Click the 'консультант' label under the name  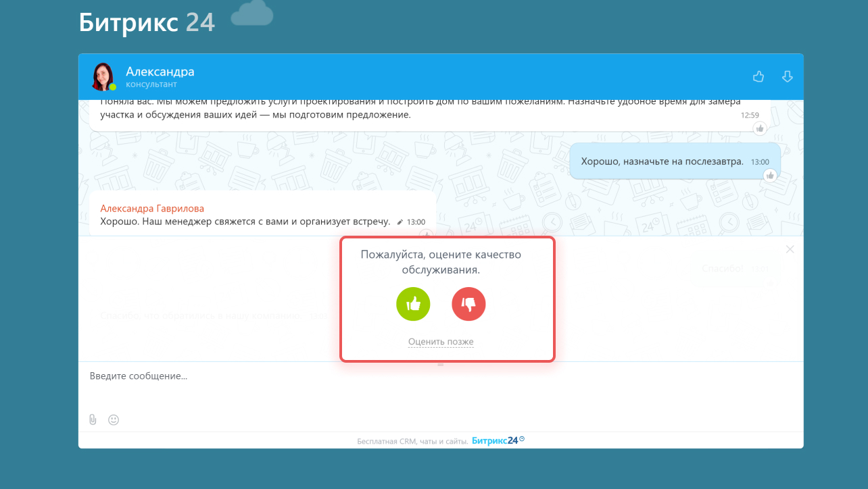(x=151, y=84)
